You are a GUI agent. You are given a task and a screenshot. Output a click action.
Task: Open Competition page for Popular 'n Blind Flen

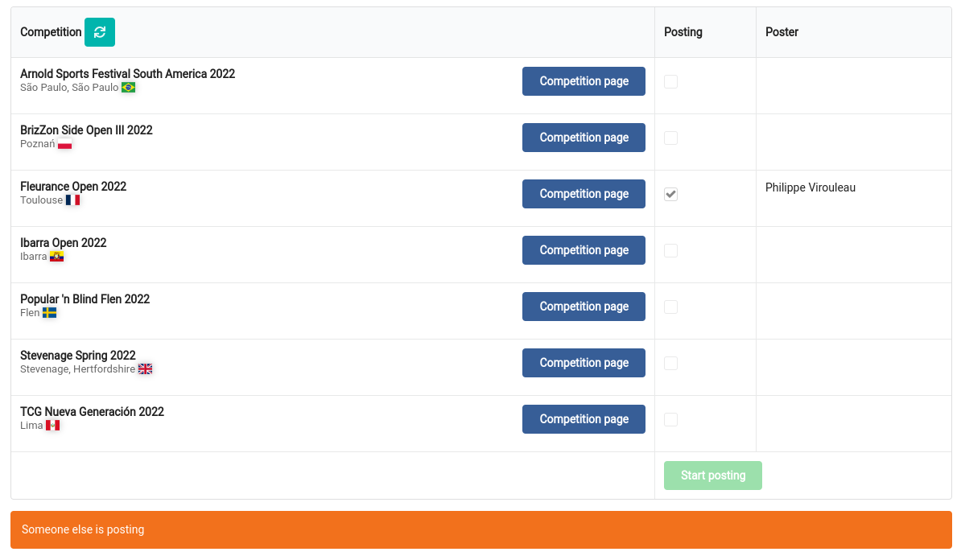[584, 307]
